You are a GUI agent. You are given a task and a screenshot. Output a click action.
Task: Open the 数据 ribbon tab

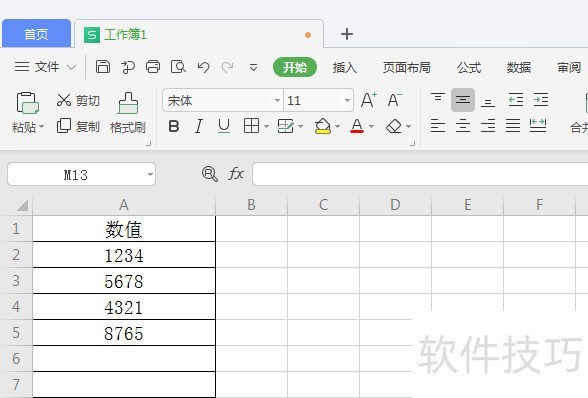519,68
